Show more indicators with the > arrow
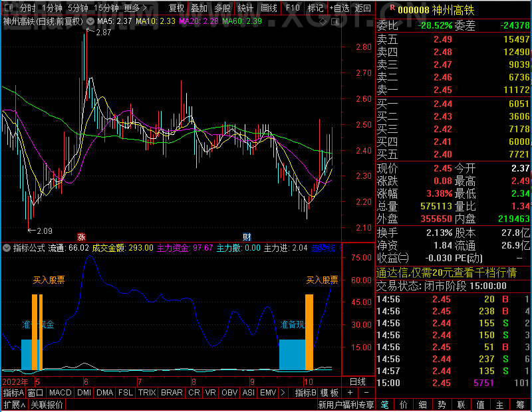The image size is (532, 412). pyautogui.click(x=283, y=393)
